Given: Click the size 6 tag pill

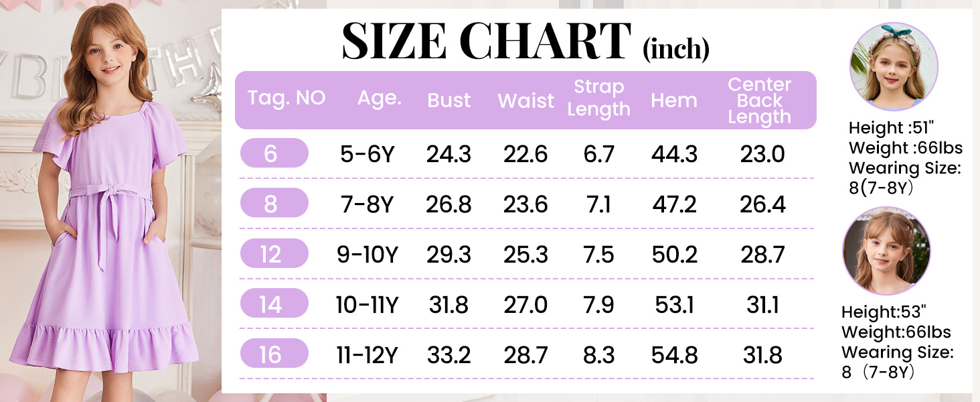Looking at the screenshot, I should coord(270,153).
